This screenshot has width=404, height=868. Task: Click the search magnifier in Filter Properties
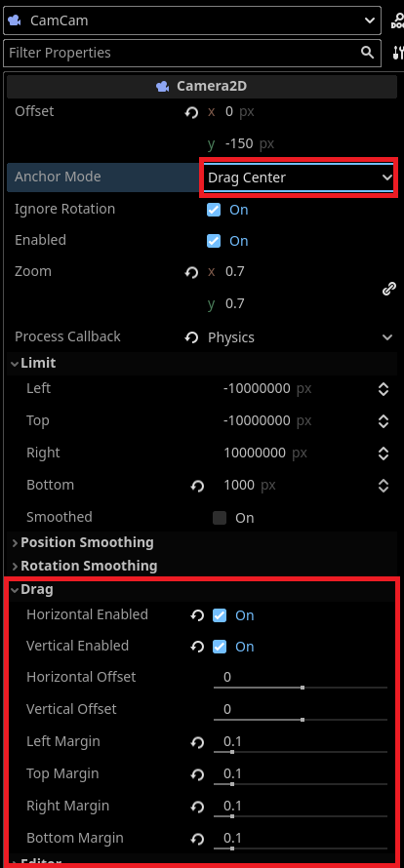tap(367, 53)
